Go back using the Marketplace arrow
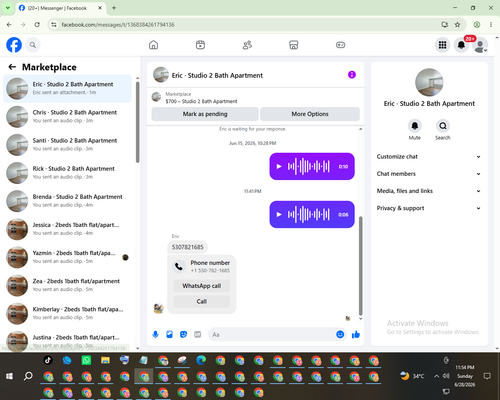Screen dimensions: 500x400 tap(12, 67)
